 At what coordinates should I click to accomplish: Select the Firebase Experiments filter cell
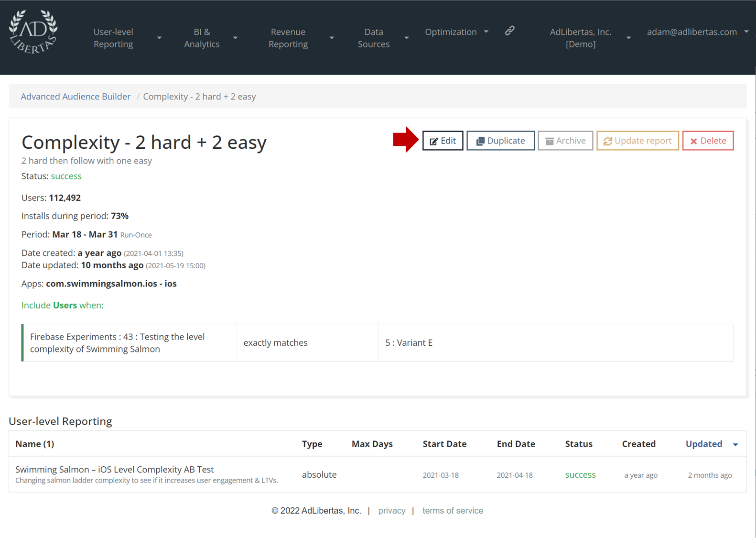(129, 342)
